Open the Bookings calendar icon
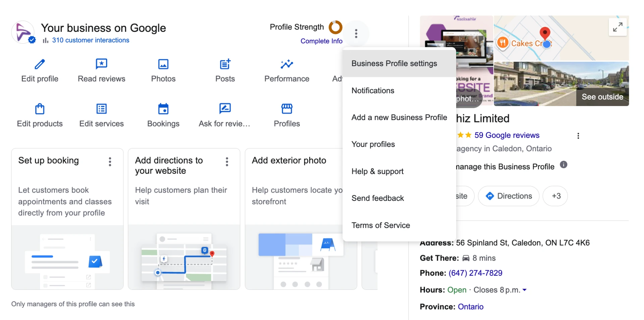644x320 pixels. tap(163, 109)
